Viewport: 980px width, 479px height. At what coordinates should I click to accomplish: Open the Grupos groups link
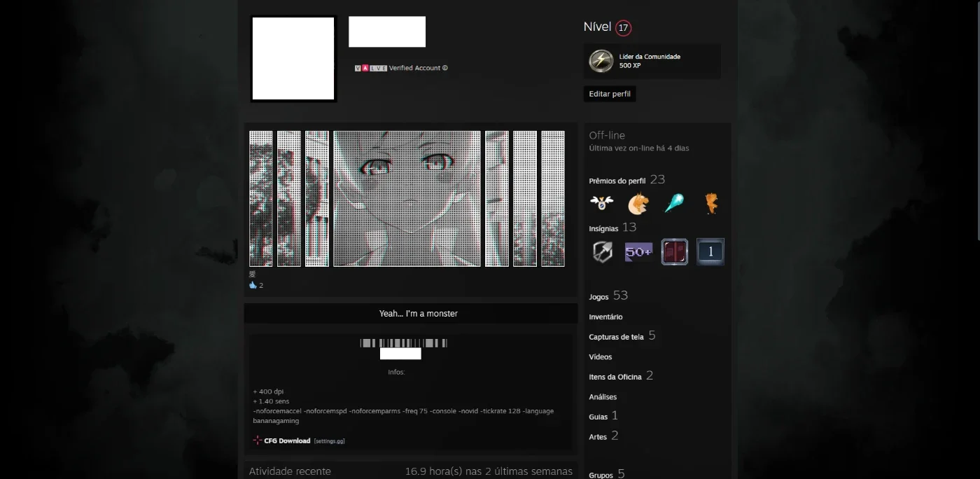(x=601, y=475)
